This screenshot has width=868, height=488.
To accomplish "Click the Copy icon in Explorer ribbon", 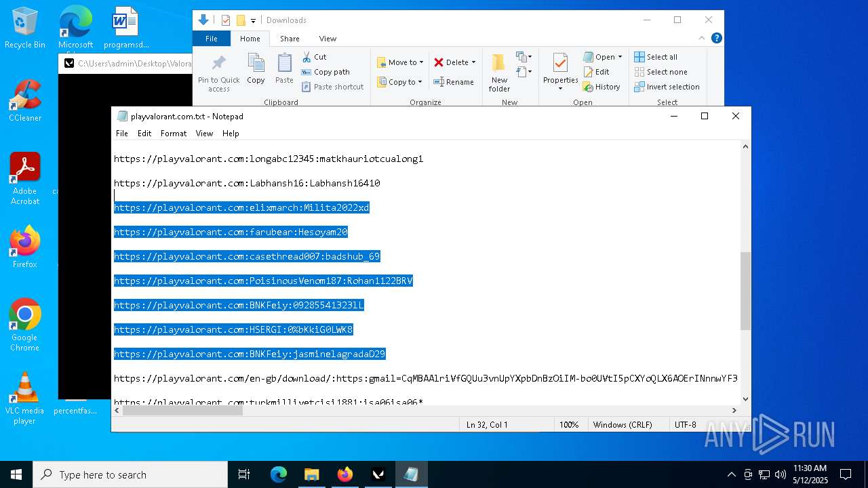I will tap(256, 69).
